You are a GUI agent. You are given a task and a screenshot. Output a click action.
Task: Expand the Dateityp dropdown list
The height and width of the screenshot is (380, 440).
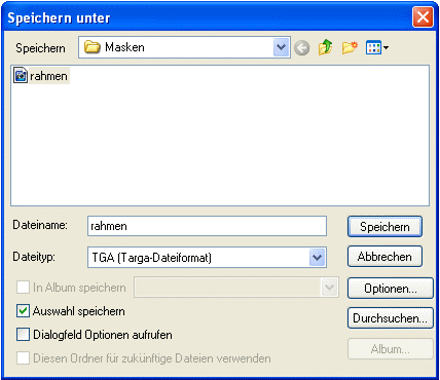317,257
